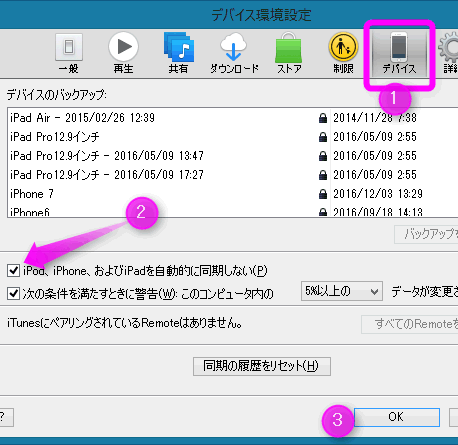The image size is (458, 445).
Task: Open the 制限 parental restrictions icon
Action: 343,53
